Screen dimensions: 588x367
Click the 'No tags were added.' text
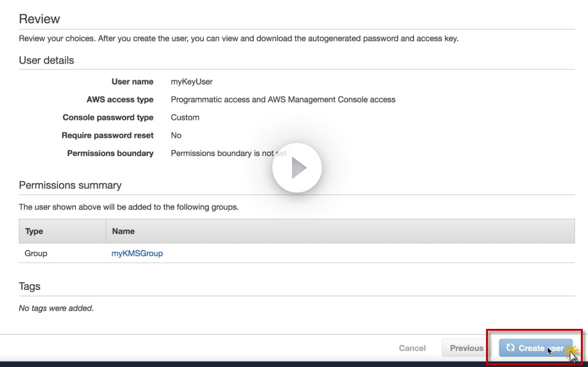pyautogui.click(x=56, y=308)
